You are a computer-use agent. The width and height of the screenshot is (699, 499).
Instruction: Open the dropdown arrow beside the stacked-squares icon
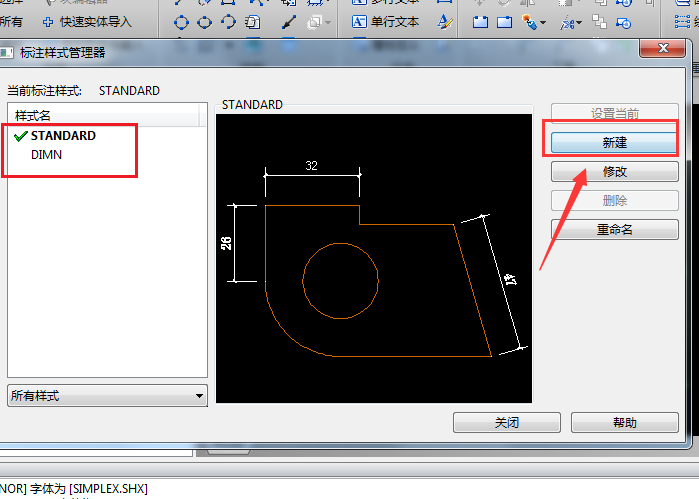coord(329,21)
